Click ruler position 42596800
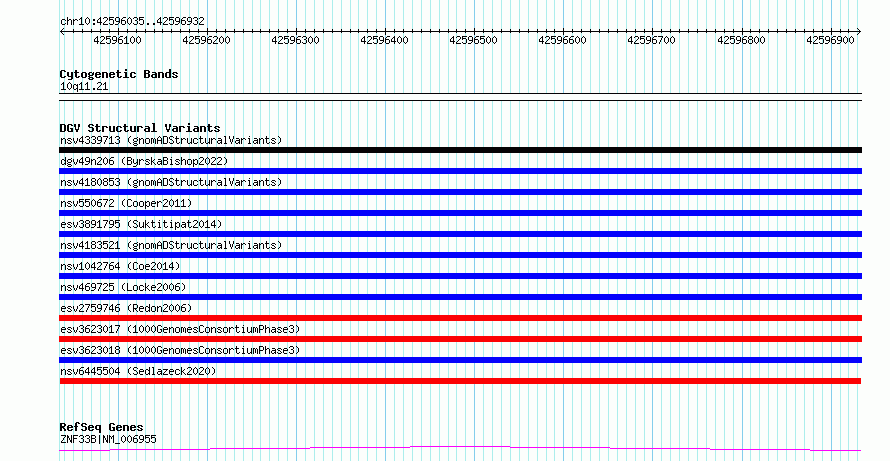Viewport: 890px width, 461px height. [x=741, y=40]
